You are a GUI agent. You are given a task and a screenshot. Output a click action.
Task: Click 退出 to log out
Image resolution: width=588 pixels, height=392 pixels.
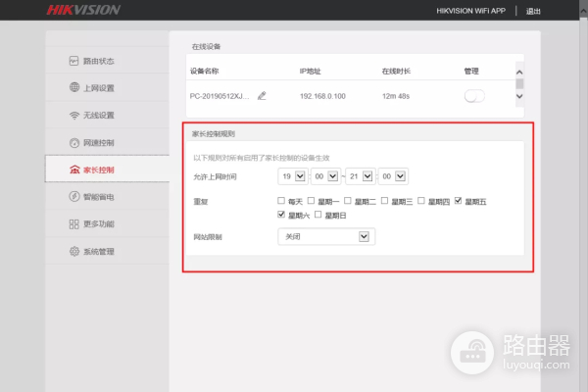(x=533, y=11)
